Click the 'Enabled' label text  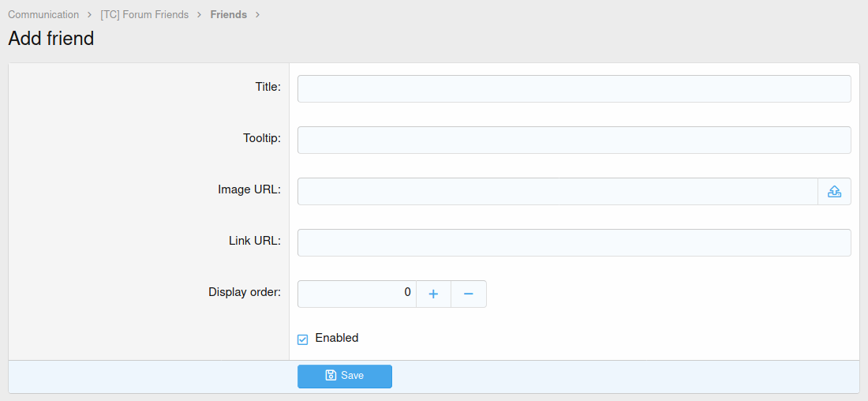[337, 338]
